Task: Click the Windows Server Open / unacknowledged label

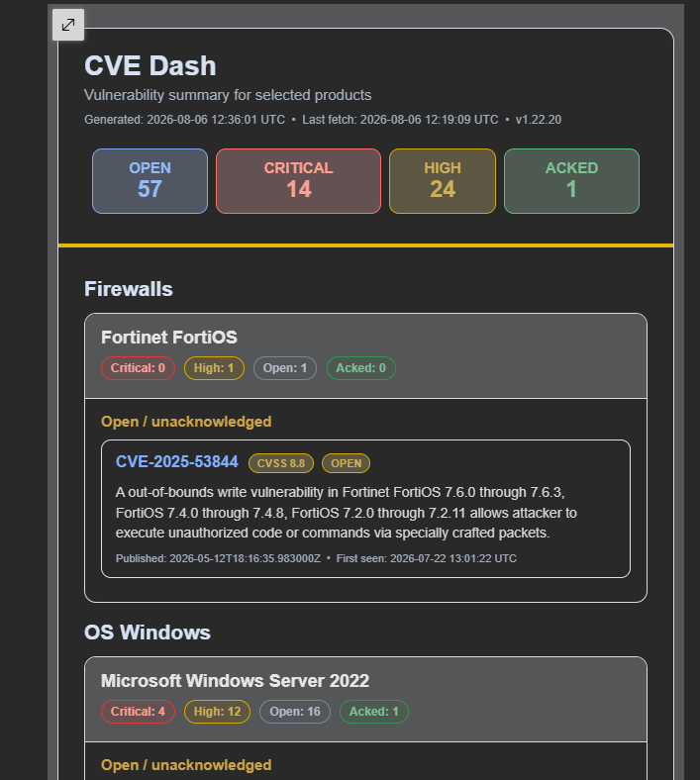Action: (x=186, y=765)
